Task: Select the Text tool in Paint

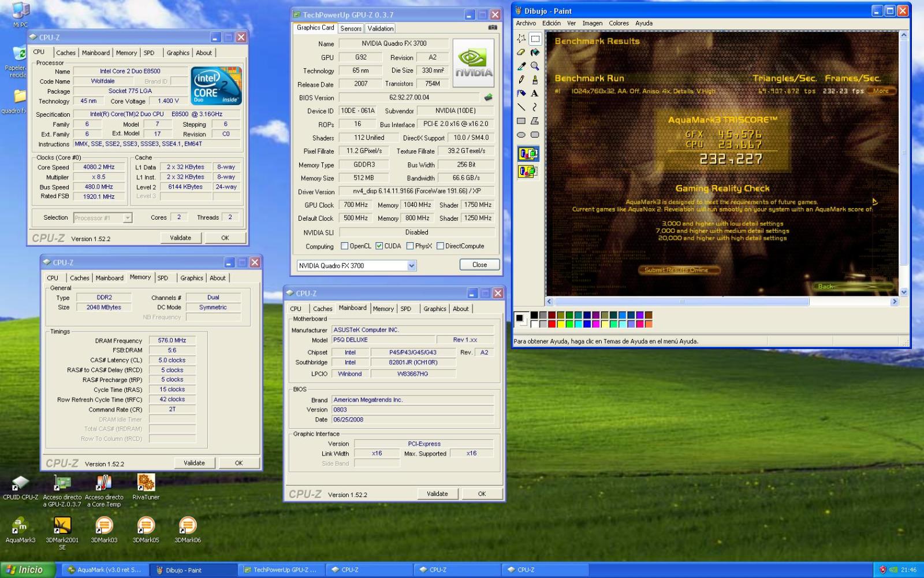Action: 535,93
